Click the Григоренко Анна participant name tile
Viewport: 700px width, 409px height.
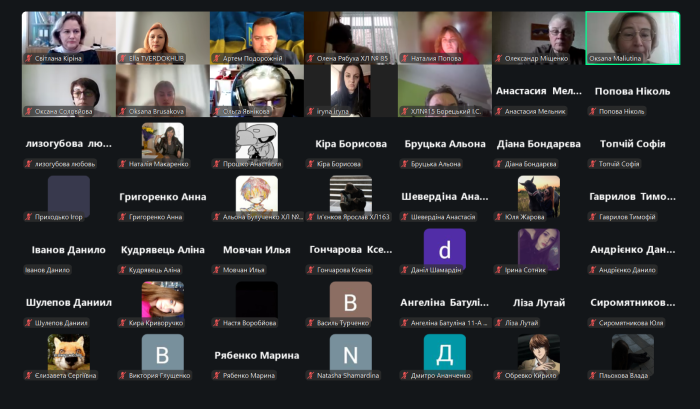(162, 197)
